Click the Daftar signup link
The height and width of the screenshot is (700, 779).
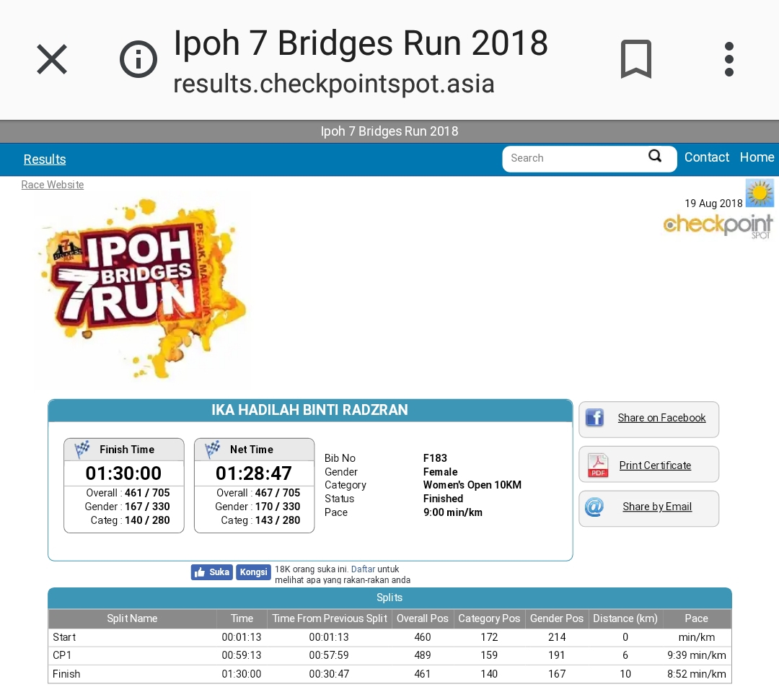(363, 569)
